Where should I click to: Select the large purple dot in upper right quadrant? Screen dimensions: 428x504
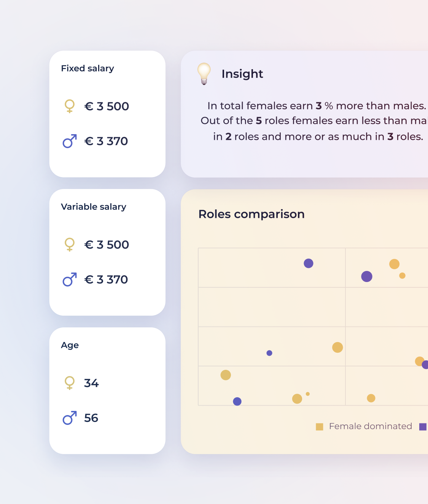click(x=367, y=276)
